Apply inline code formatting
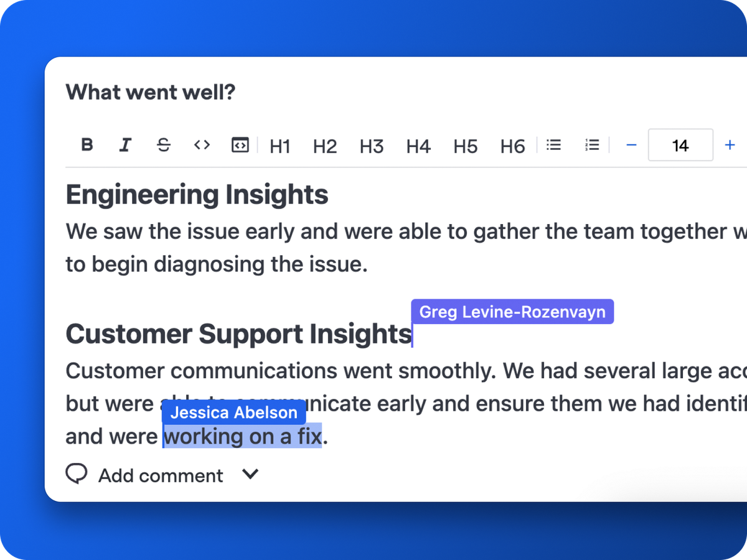Image resolution: width=747 pixels, height=560 pixels. pyautogui.click(x=202, y=145)
